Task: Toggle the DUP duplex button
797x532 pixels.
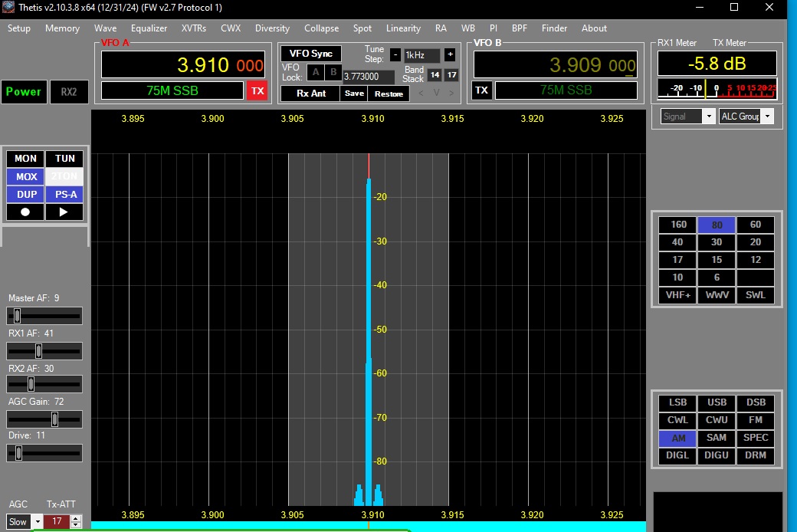Action: click(25, 194)
